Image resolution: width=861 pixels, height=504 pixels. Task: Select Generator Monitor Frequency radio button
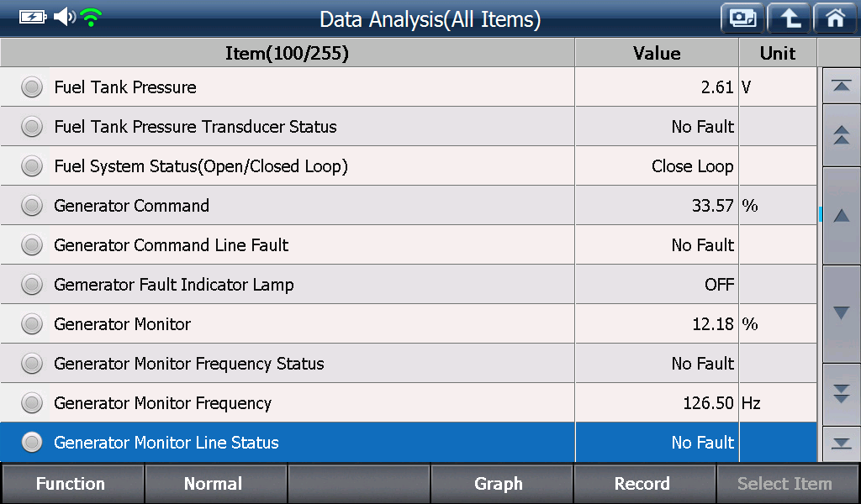point(32,403)
